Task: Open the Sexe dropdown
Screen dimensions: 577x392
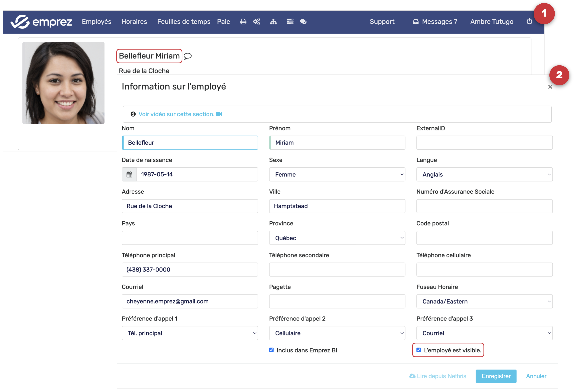Action: pos(337,174)
